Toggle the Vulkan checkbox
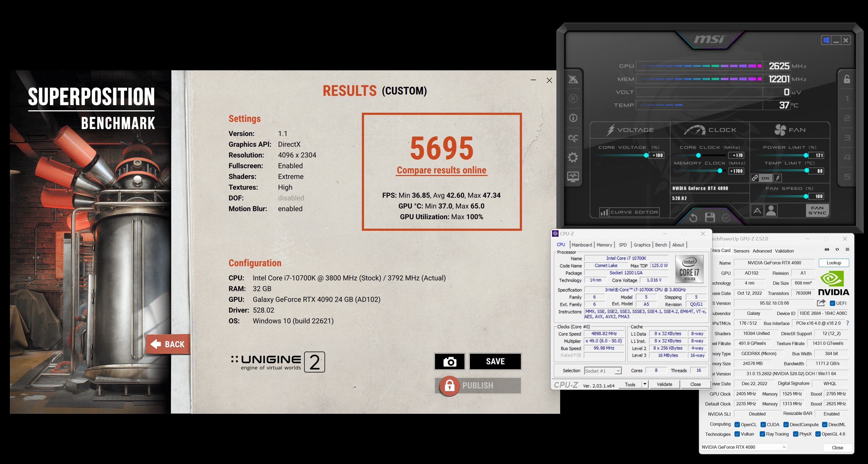This screenshot has width=868, height=464. click(x=737, y=434)
